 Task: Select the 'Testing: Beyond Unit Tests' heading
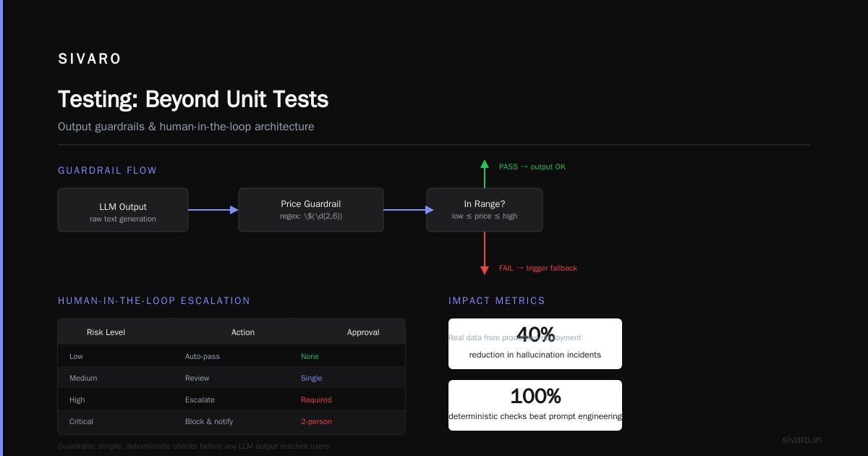pyautogui.click(x=193, y=99)
